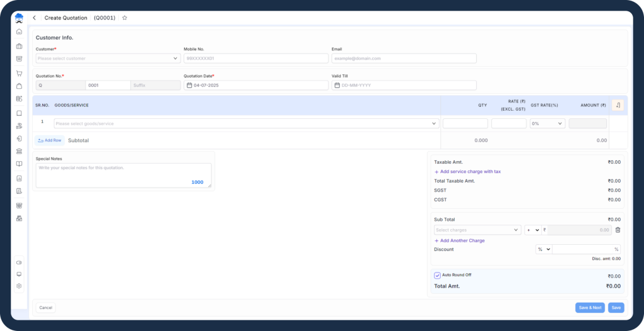Focus the Email input field

click(404, 59)
